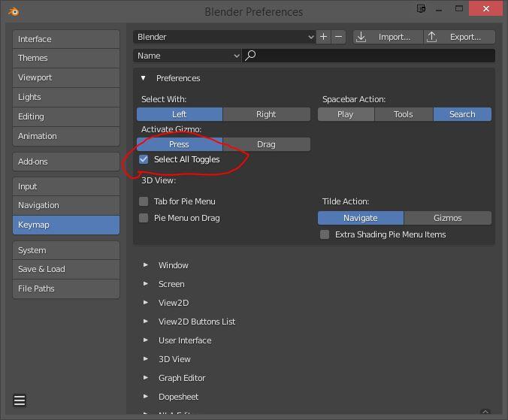Expand the View2D keymap section
The height and width of the screenshot is (420, 508).
click(146, 303)
